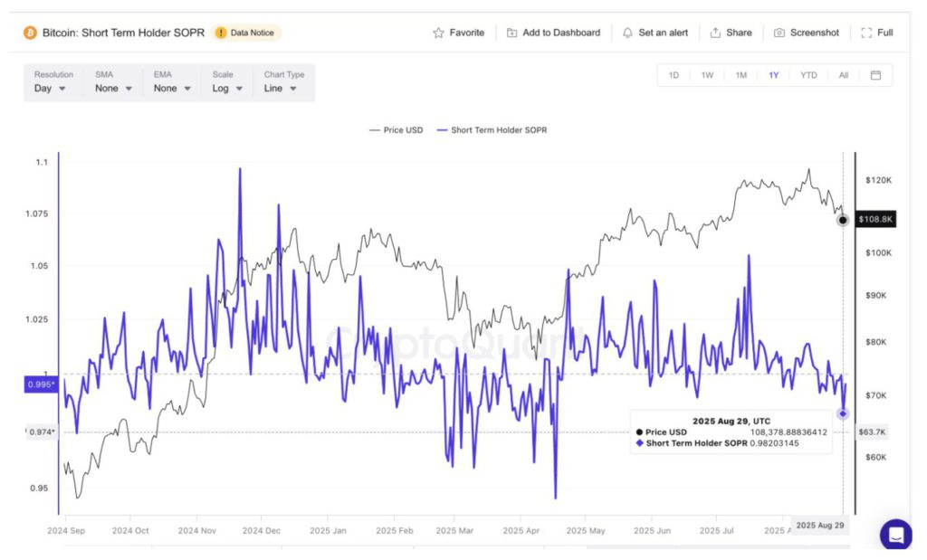Click the Share icon
927x560 pixels.
[x=716, y=33]
